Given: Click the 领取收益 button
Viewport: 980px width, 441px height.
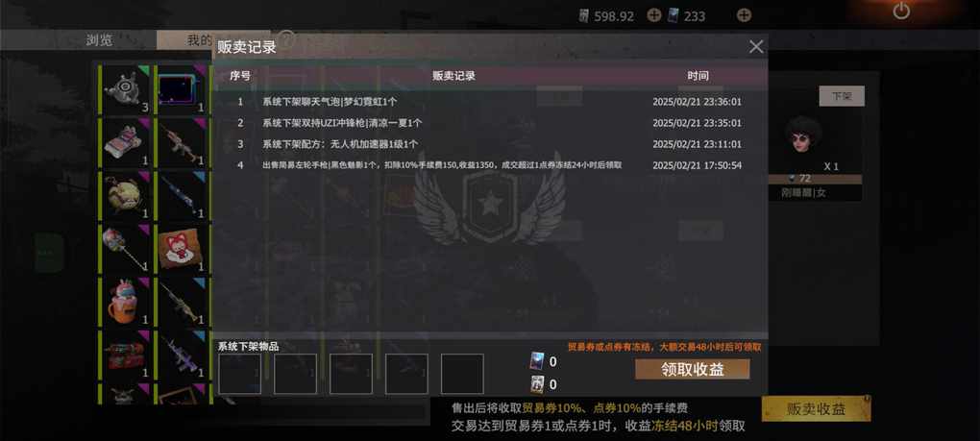Looking at the screenshot, I should (692, 369).
